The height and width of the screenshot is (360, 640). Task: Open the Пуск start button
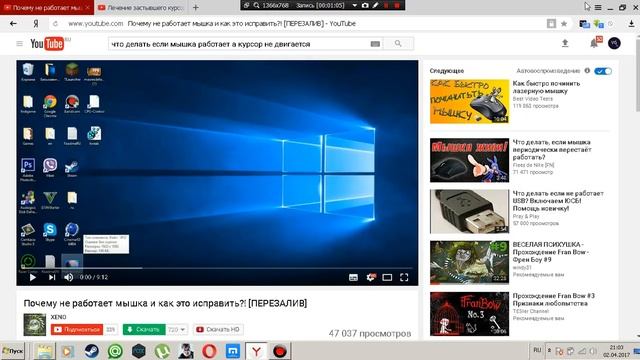pyautogui.click(x=13, y=351)
